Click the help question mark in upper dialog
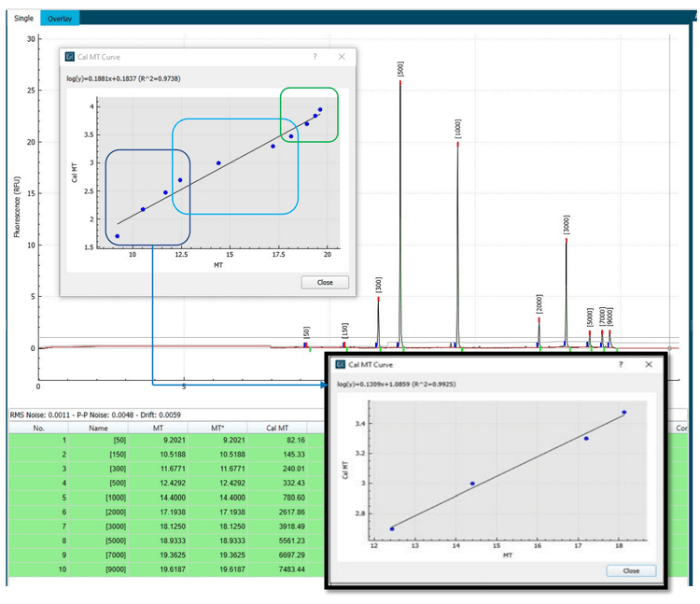The width and height of the screenshot is (700, 604). (x=315, y=57)
